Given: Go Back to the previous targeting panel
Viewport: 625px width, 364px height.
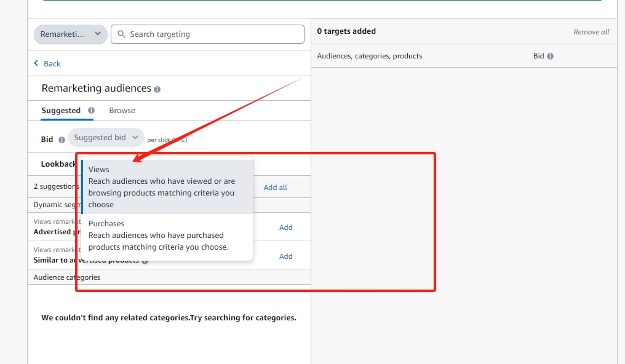Looking at the screenshot, I should 52,64.
